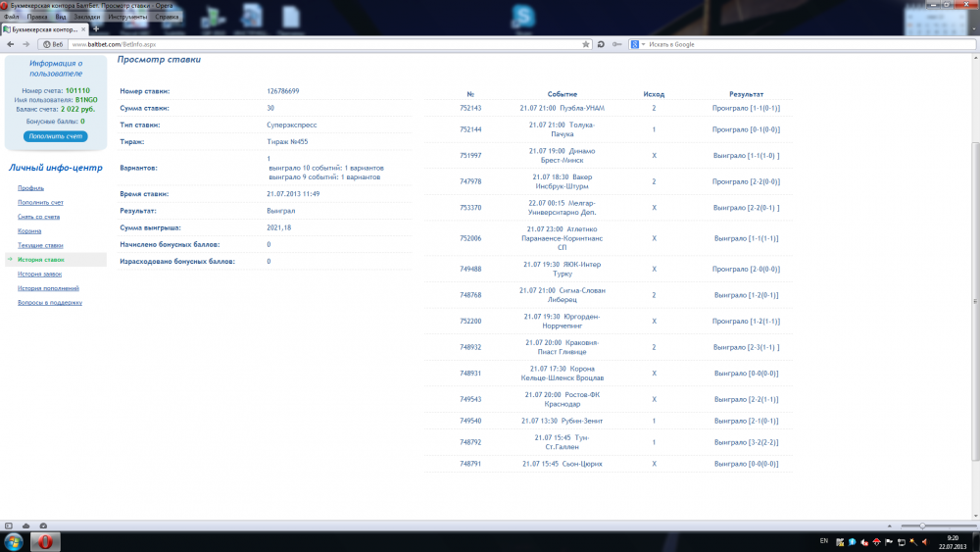Click account balance 2 022 руб.
Screen dimensions: 980x552
[x=78, y=110]
